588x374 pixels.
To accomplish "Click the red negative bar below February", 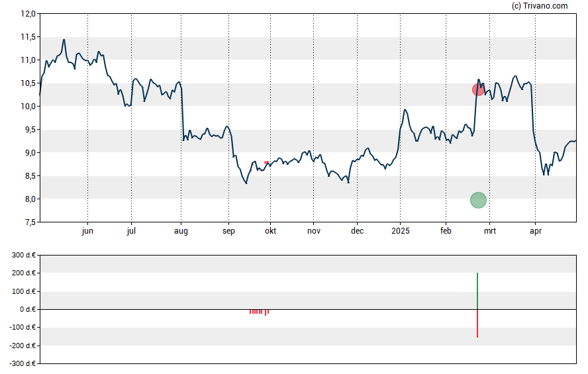I will (x=477, y=324).
